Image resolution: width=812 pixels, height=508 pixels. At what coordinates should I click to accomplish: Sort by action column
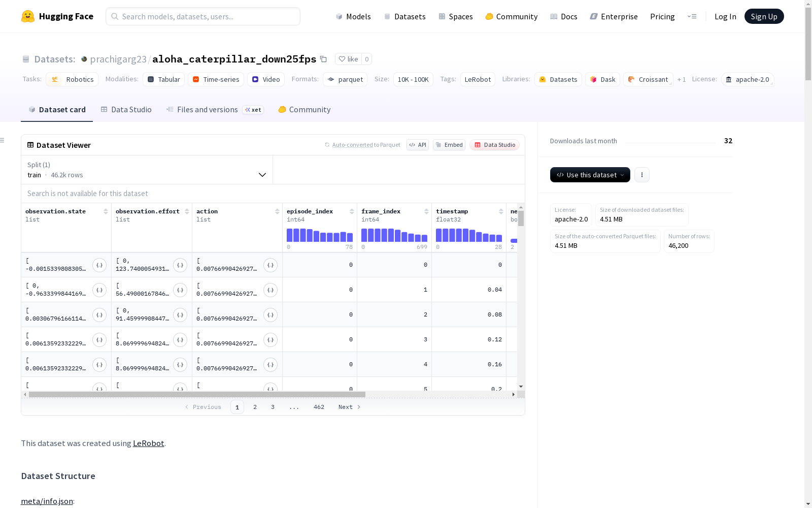click(x=277, y=211)
